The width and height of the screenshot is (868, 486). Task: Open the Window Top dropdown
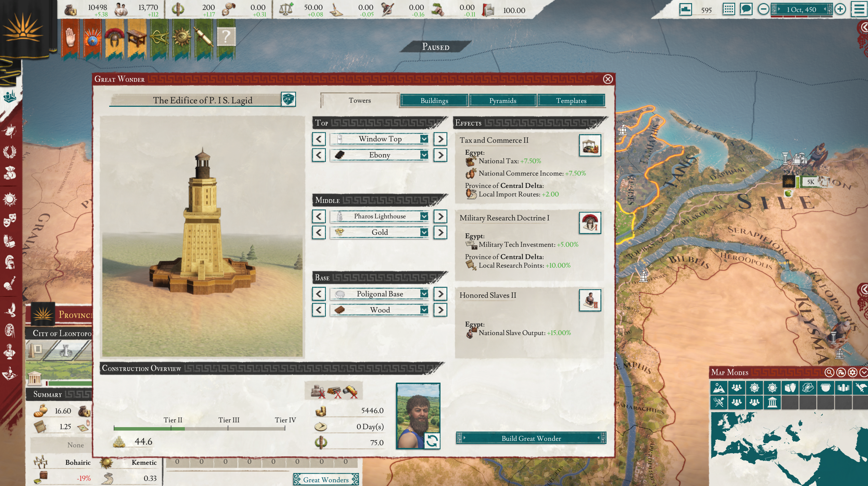pyautogui.click(x=380, y=139)
